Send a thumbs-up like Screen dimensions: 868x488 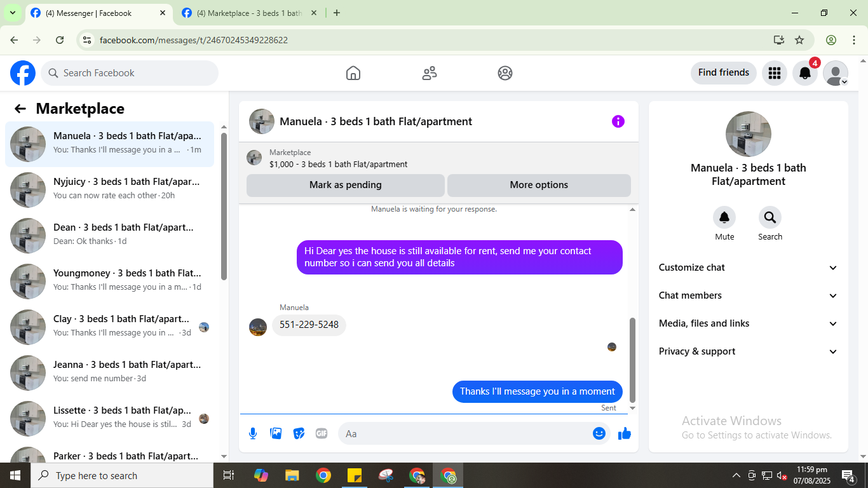coord(625,433)
